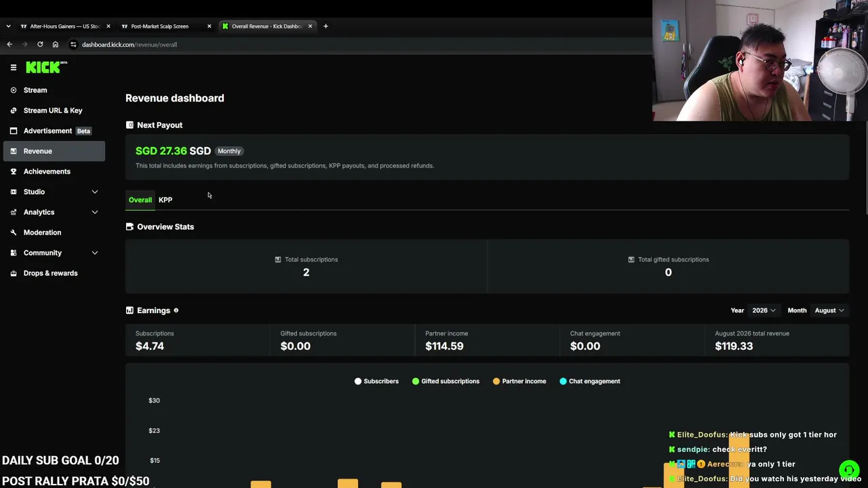Open the Year 2026 dropdown
This screenshot has width=868, height=488.
point(764,310)
